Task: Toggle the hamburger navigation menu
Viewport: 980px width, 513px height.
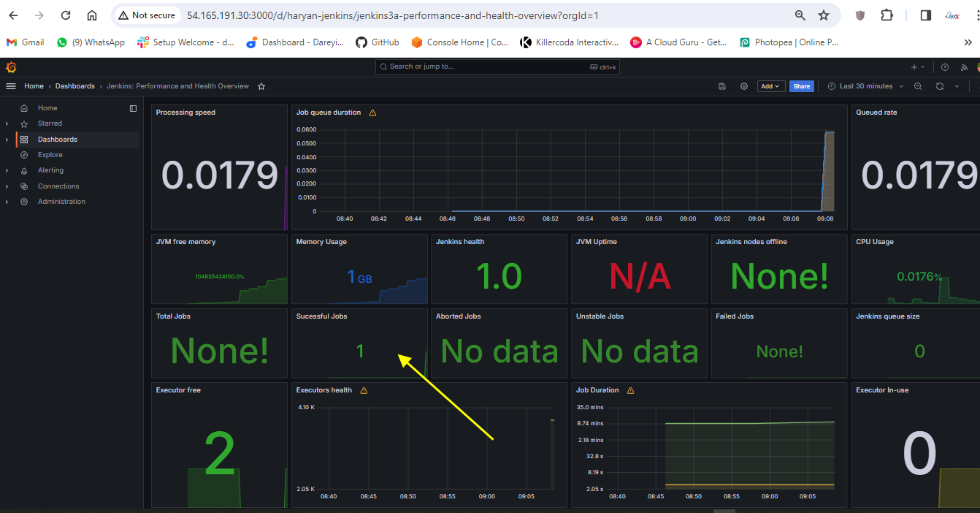Action: pyautogui.click(x=11, y=86)
